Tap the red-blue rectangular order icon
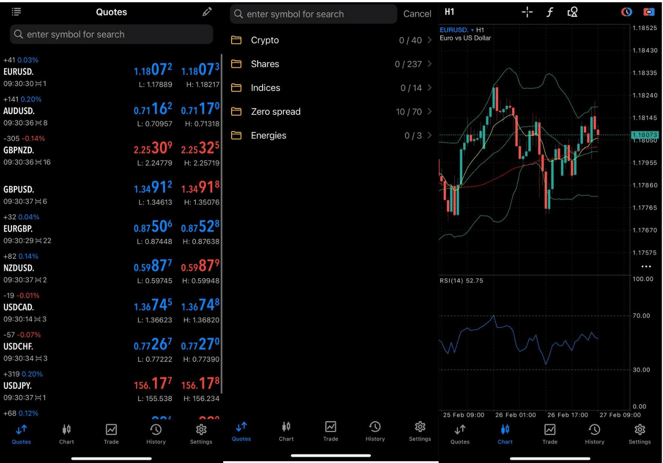663x463 pixels. pos(648,12)
